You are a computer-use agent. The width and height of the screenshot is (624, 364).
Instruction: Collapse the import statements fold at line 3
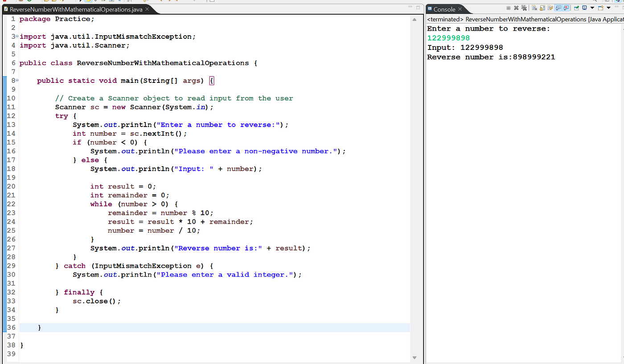click(x=17, y=36)
